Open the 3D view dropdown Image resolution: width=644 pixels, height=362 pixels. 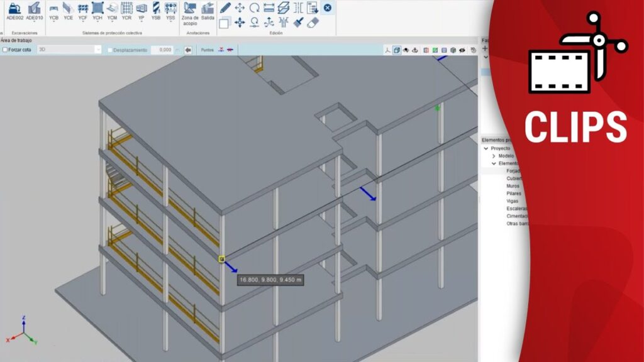[97, 50]
